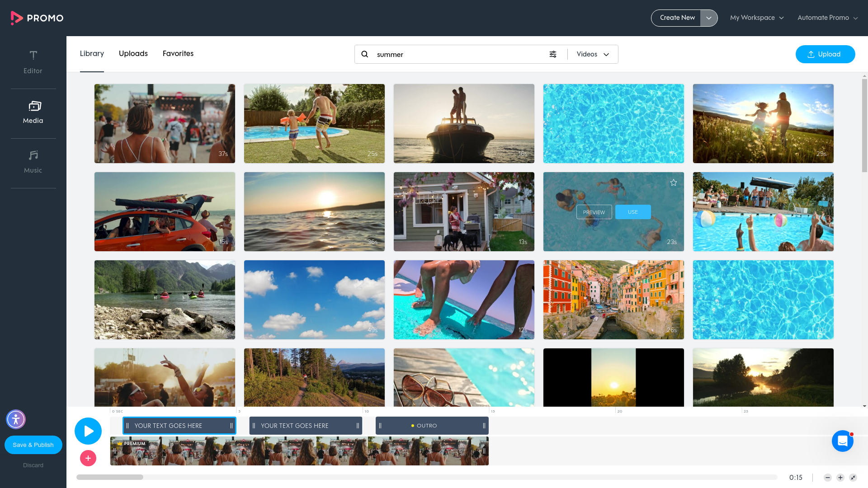Select the vertical sunset video
The width and height of the screenshot is (868, 488).
point(613,377)
